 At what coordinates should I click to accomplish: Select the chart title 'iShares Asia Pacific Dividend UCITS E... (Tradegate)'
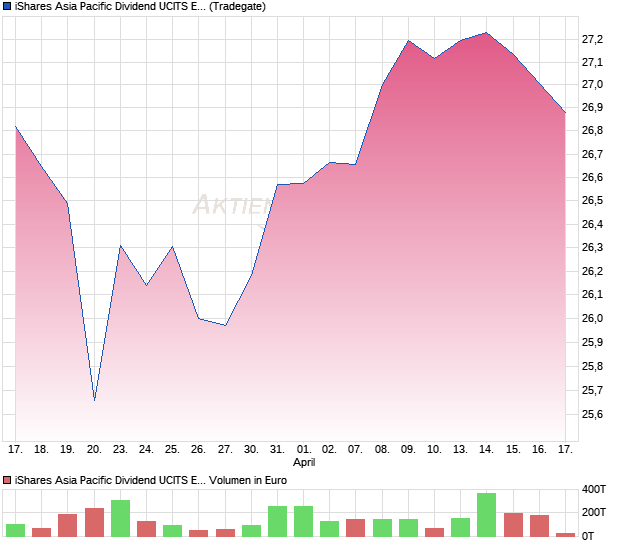140,7
